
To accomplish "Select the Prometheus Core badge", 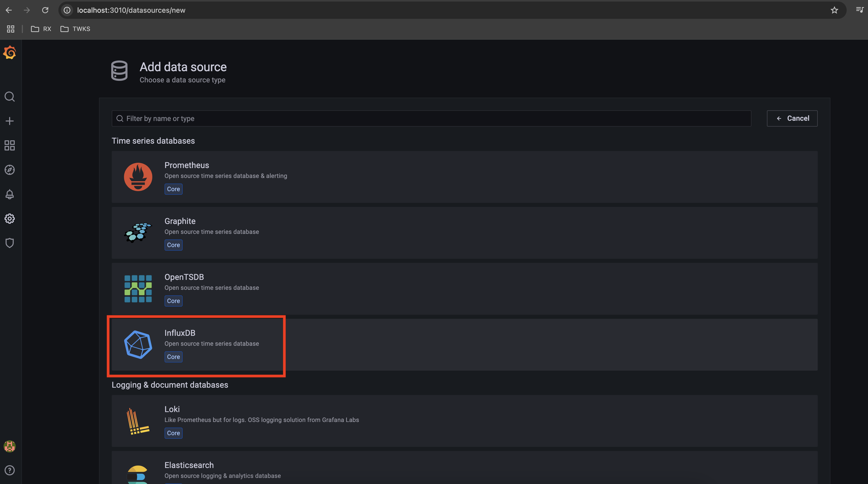I will point(173,189).
